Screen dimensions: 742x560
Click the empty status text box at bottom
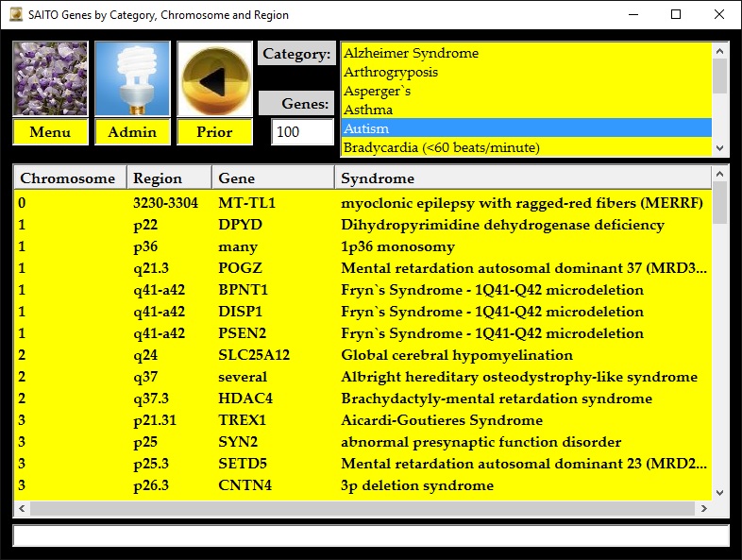(370, 535)
